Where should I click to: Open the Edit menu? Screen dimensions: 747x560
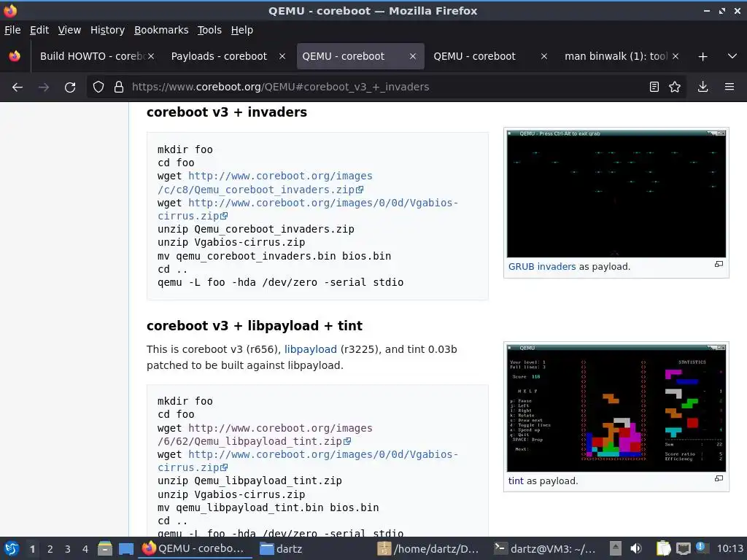pos(39,30)
